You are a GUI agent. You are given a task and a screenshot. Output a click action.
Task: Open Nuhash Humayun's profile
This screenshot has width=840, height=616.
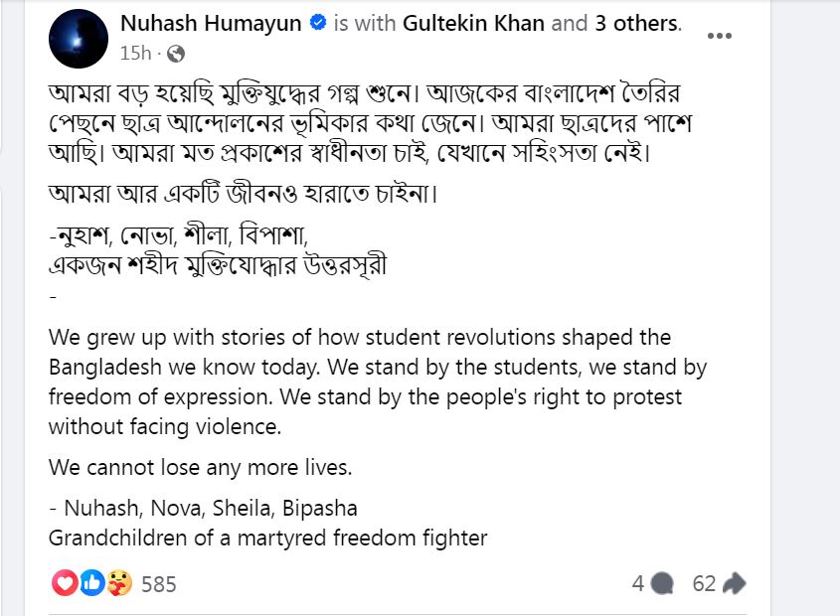tap(210, 22)
